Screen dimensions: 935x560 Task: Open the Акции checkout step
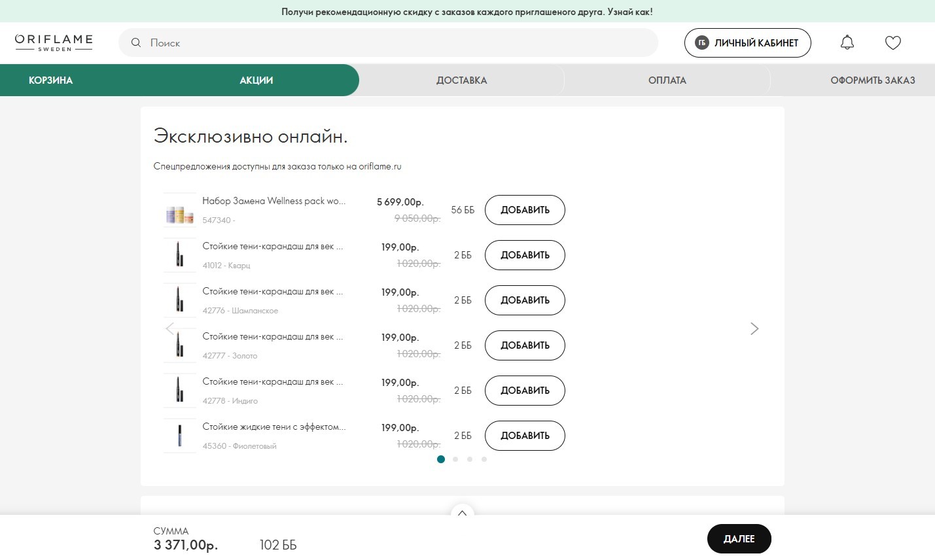click(256, 80)
